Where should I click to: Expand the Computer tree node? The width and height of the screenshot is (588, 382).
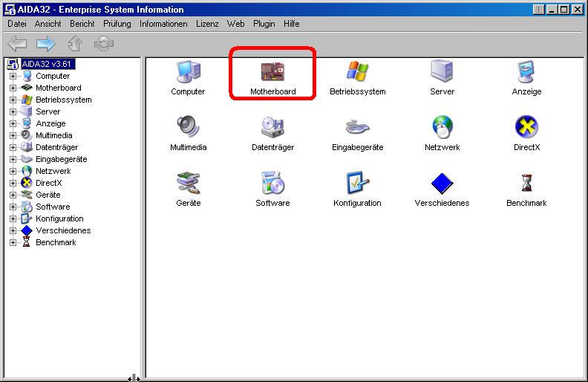(13, 76)
